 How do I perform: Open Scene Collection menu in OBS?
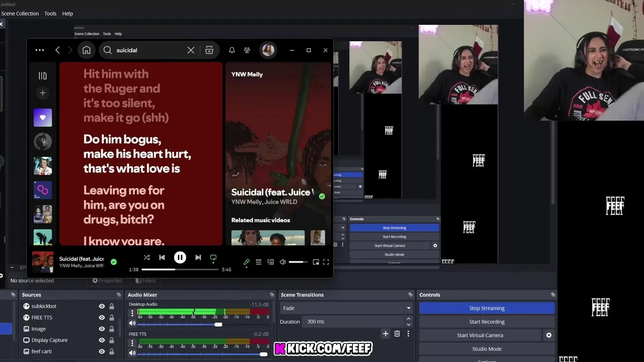tap(20, 14)
